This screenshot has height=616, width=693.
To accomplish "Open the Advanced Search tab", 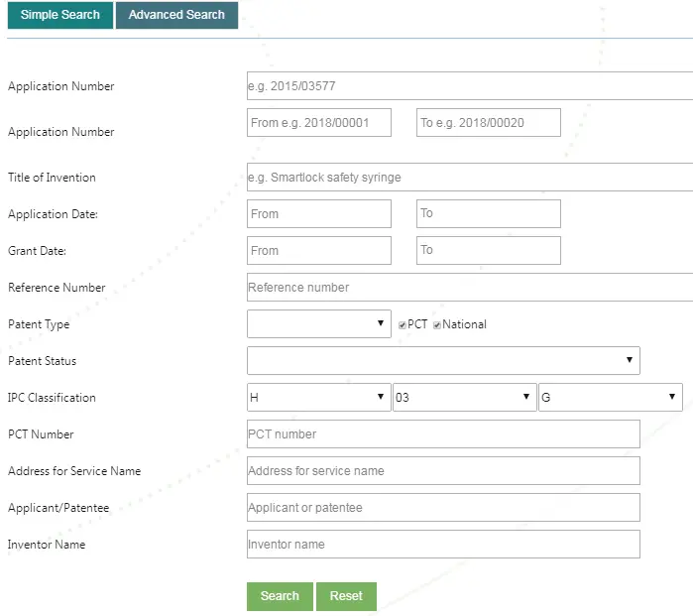I will coord(176,15).
